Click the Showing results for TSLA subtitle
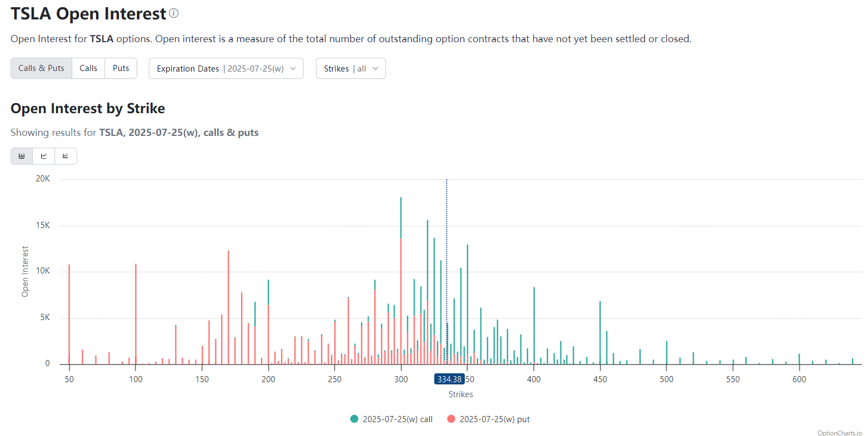This screenshot has height=436, width=868. (x=134, y=133)
